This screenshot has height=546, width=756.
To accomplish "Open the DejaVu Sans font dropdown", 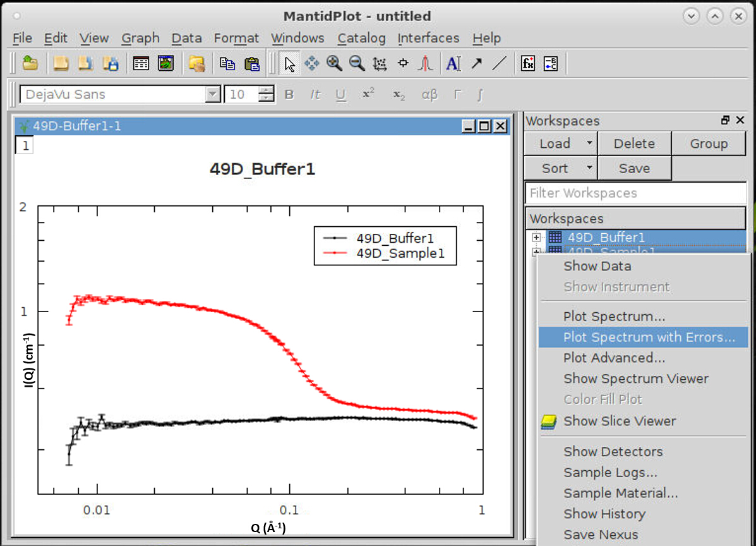I will (212, 95).
